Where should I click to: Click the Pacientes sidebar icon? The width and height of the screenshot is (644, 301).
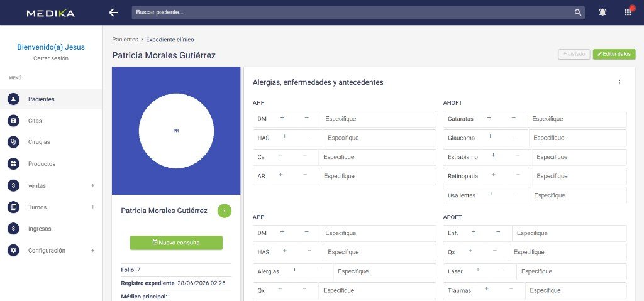[14, 99]
